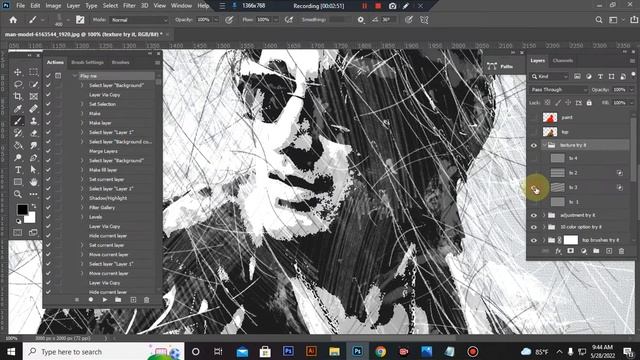Click the background white color swatch
This screenshot has width=640, height=360.
tap(31, 218)
